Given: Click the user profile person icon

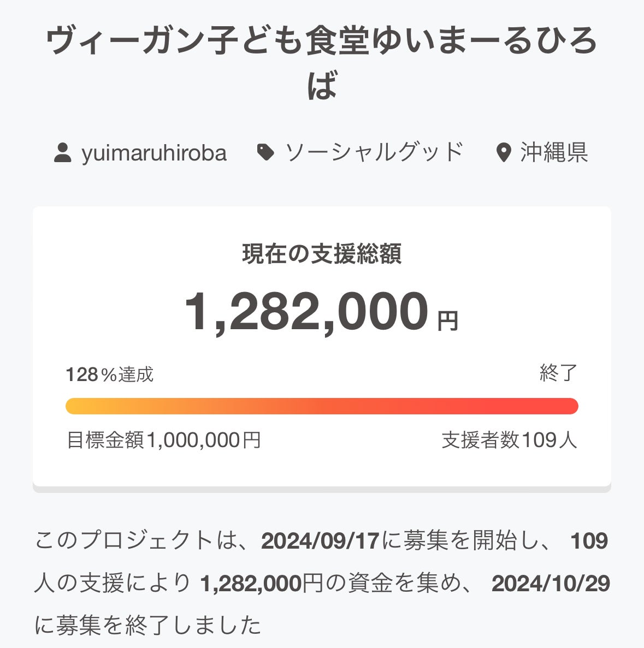Looking at the screenshot, I should (63, 152).
